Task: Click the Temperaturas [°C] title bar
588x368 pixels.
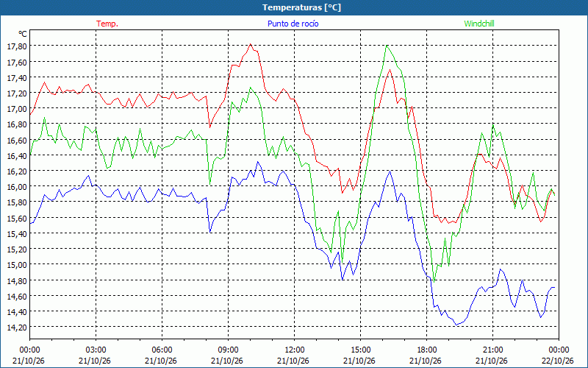Action: (x=294, y=7)
